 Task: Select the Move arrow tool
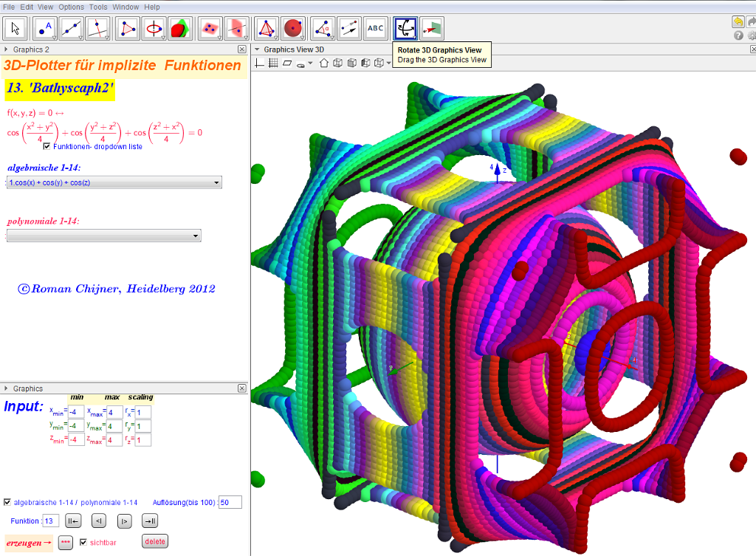tap(16, 28)
